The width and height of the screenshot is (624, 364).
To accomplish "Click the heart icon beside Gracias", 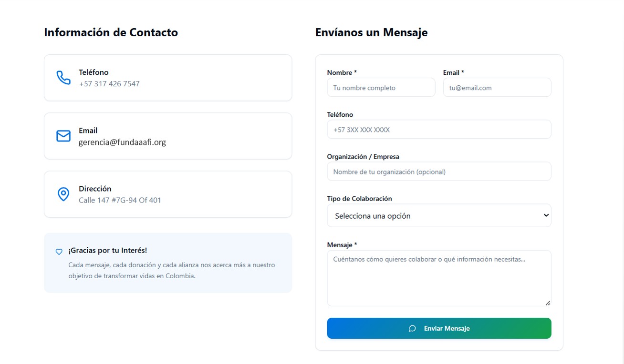I will click(59, 252).
